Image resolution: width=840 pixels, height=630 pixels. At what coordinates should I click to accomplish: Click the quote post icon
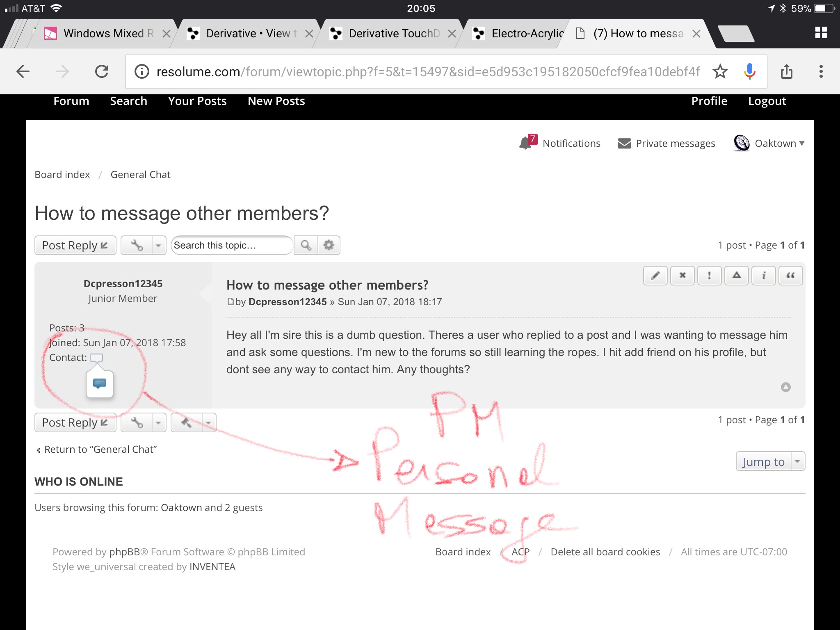coord(790,275)
